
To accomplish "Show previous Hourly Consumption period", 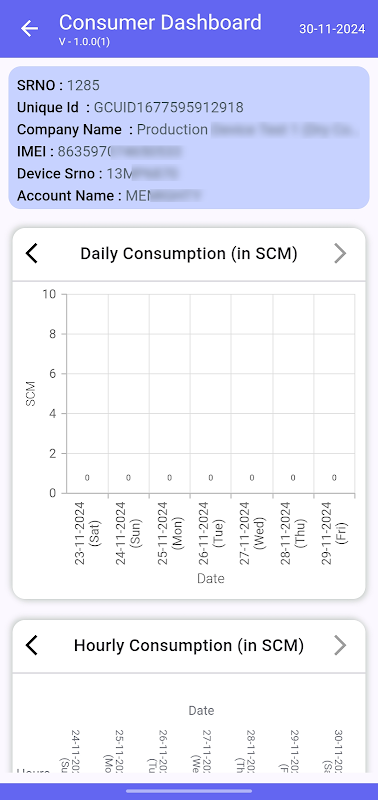I will (x=32, y=645).
